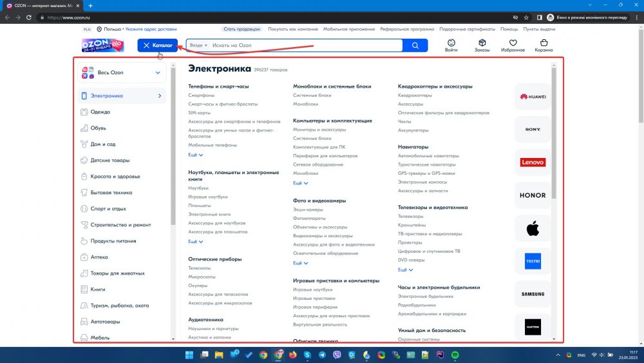Click the Ozon logo in header
The height and width of the screenshot is (363, 644).
point(102,45)
